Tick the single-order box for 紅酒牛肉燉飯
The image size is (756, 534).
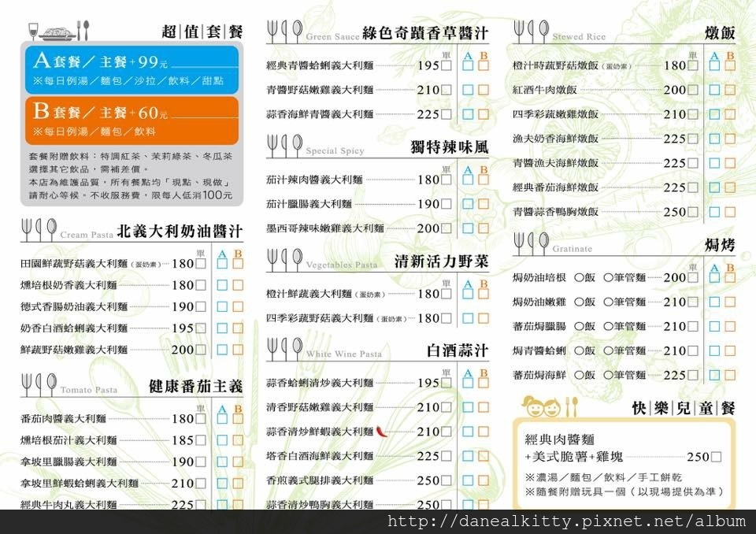(693, 90)
